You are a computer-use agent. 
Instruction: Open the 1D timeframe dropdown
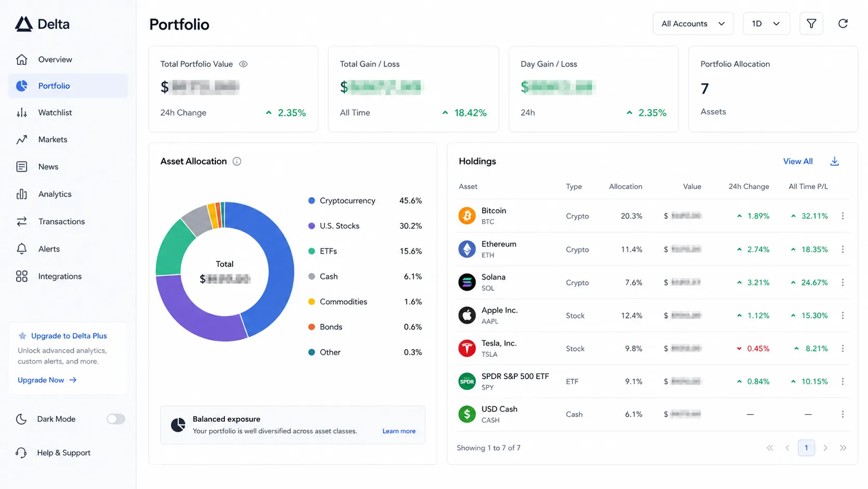[766, 23]
